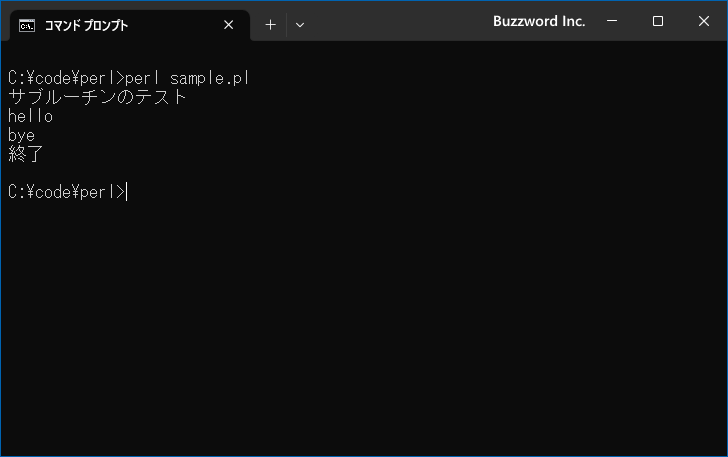
Task: Click the perl sample.pl command line
Action: (x=129, y=78)
